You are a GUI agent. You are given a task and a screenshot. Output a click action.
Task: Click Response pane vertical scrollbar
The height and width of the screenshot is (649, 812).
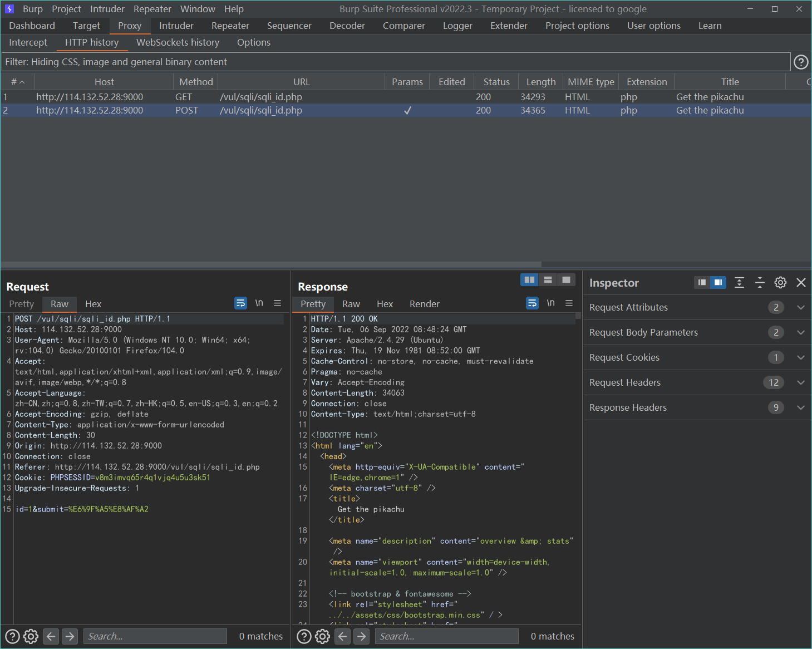coord(578,316)
